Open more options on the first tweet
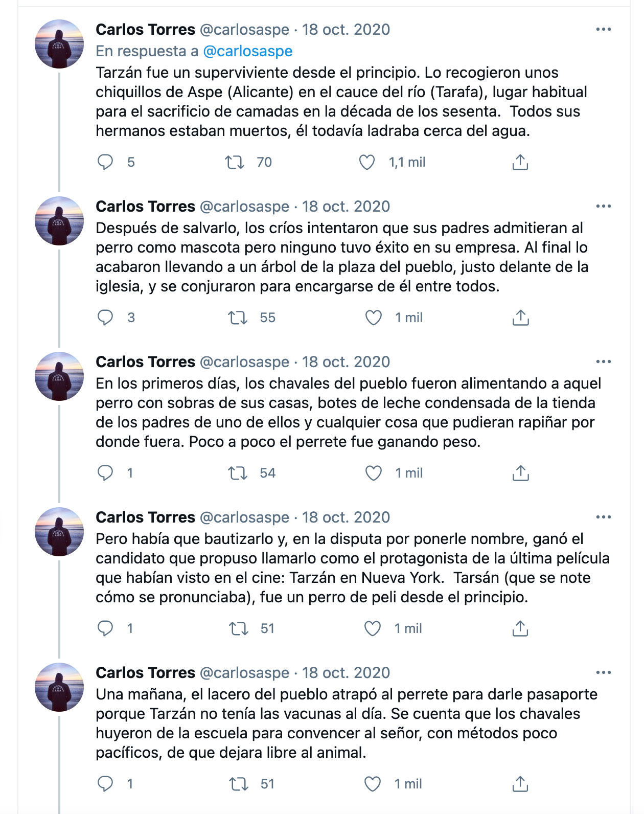644x814 pixels. click(x=604, y=29)
